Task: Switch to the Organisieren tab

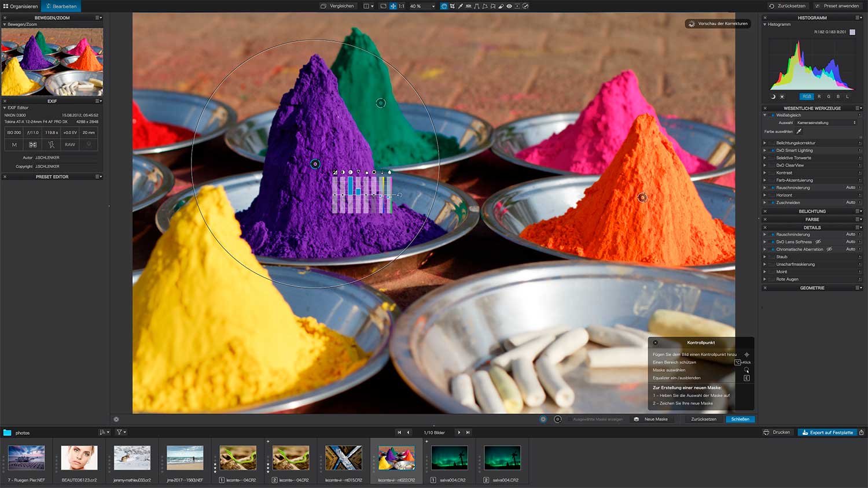Action: tap(20, 6)
